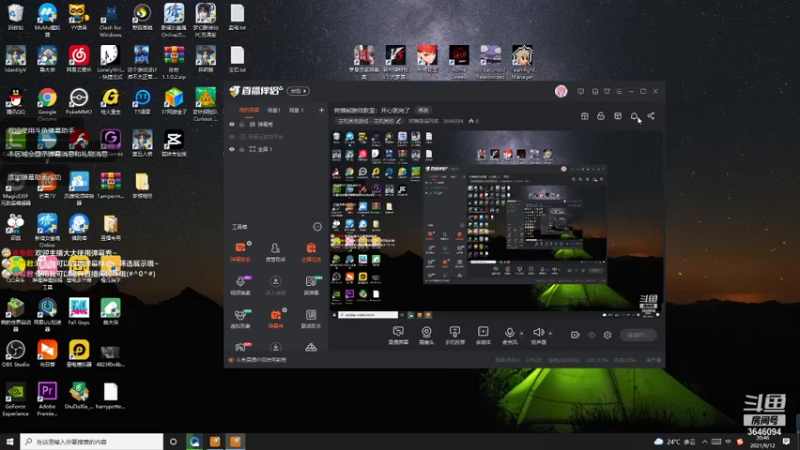Switch to the 场景1 tab
The width and height of the screenshot is (800, 450).
(274, 110)
